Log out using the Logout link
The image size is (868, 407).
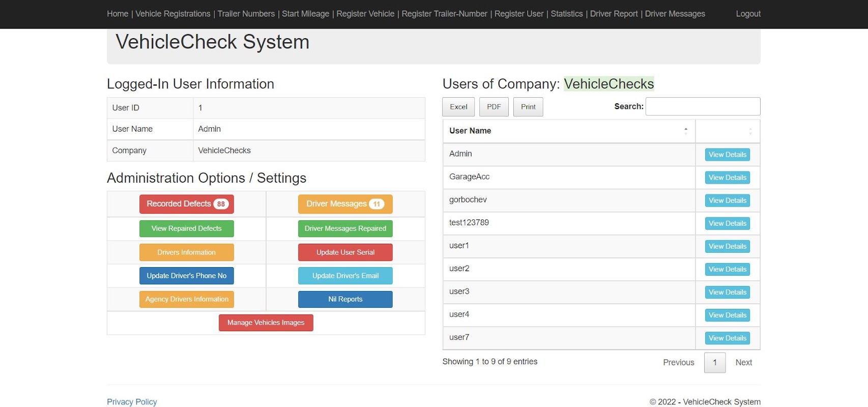click(748, 14)
